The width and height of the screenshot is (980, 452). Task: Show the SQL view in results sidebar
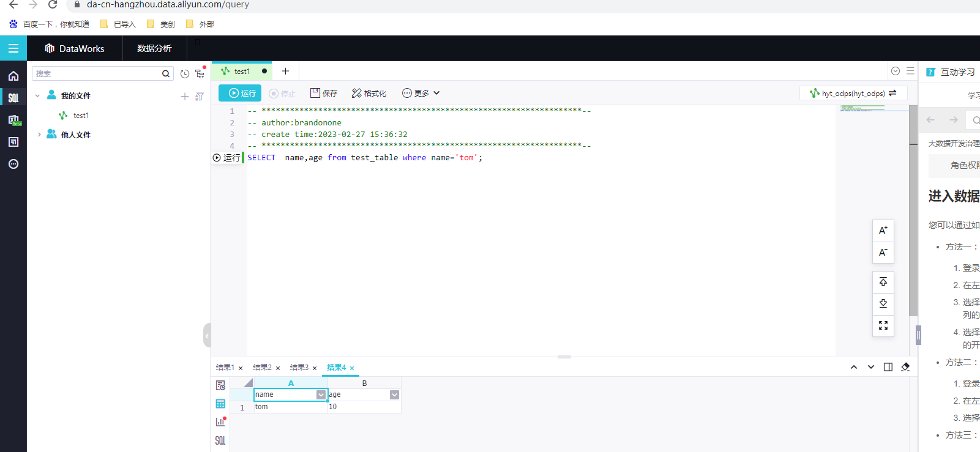point(220,440)
